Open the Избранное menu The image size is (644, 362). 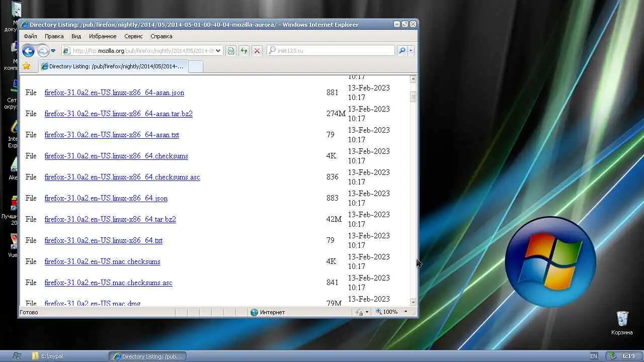click(103, 36)
